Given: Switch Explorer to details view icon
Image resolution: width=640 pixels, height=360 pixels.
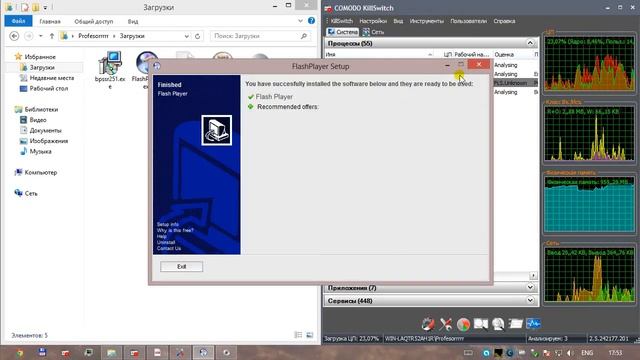Looking at the screenshot, I should [298, 335].
